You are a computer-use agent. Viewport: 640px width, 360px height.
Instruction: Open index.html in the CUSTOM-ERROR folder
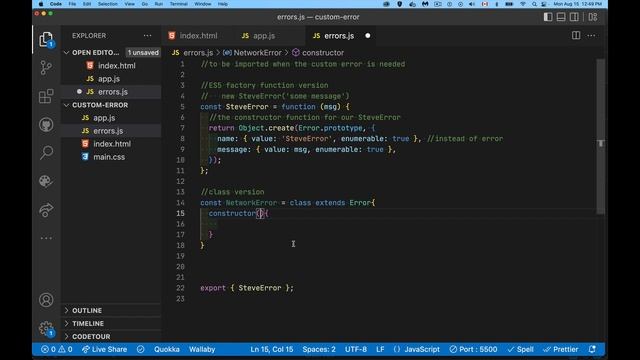(111, 144)
